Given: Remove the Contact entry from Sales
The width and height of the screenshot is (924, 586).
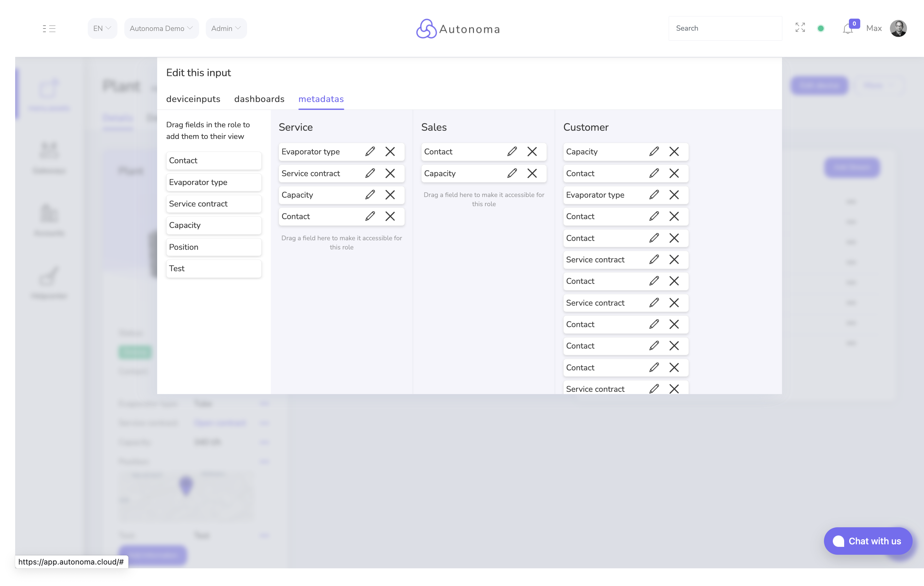Looking at the screenshot, I should [x=532, y=152].
